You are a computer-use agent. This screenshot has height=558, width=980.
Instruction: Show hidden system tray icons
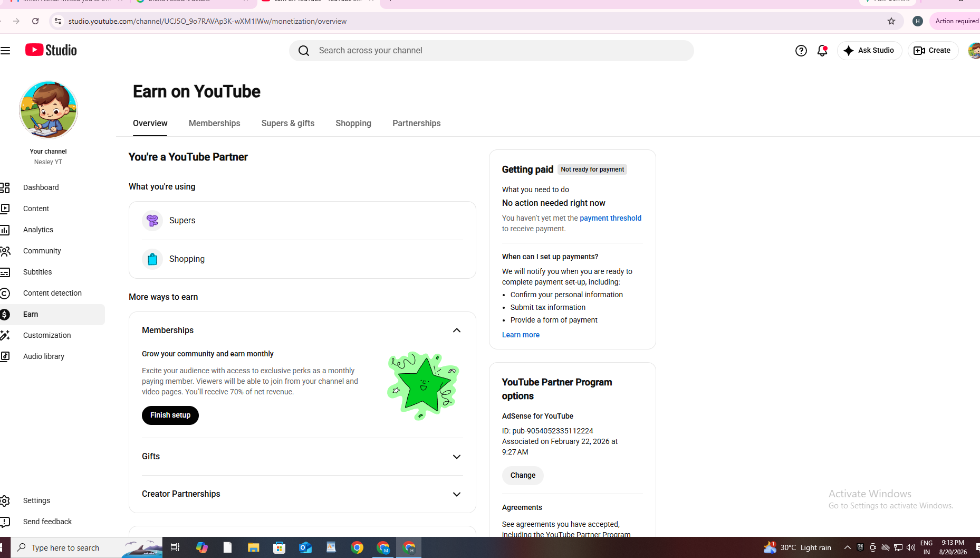(x=847, y=548)
